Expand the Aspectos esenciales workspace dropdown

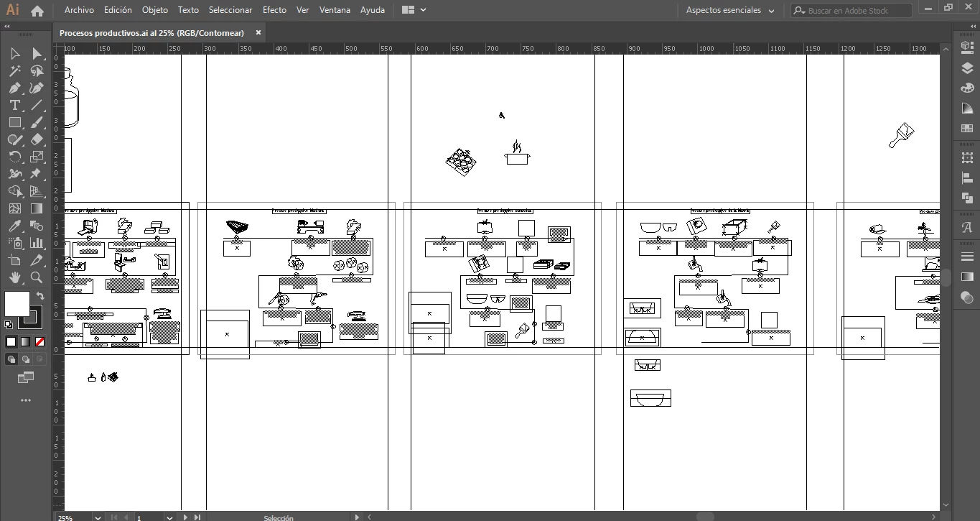pyautogui.click(x=730, y=10)
